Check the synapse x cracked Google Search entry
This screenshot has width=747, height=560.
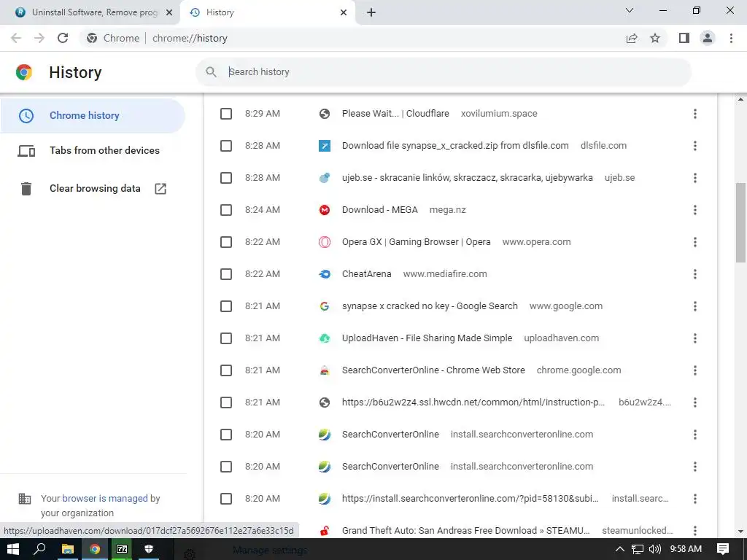(x=226, y=306)
